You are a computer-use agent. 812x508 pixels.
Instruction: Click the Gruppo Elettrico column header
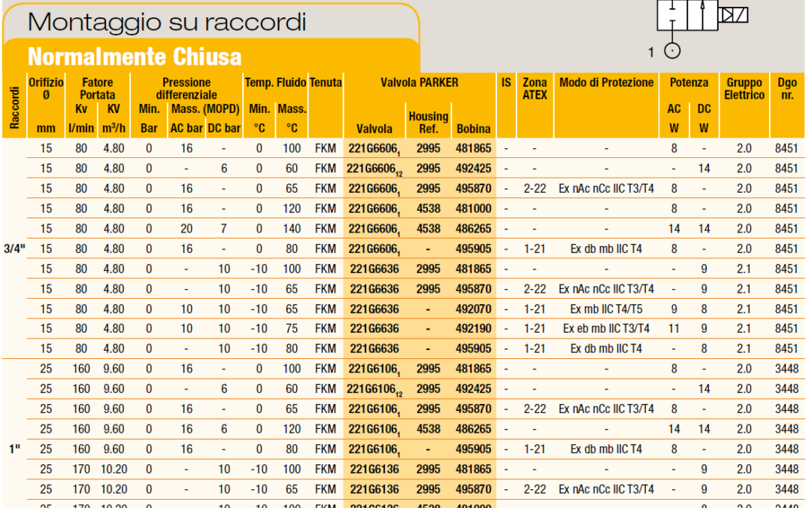[x=744, y=89]
